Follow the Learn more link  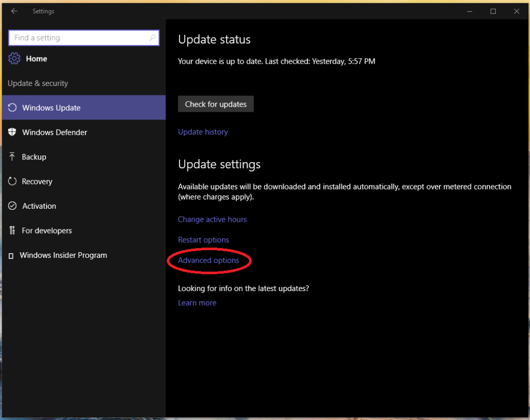[x=197, y=303]
